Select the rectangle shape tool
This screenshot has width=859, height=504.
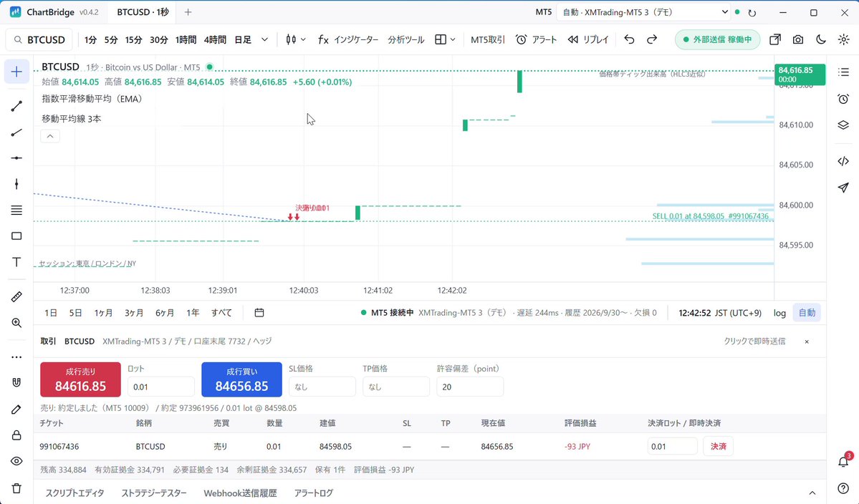click(x=16, y=236)
